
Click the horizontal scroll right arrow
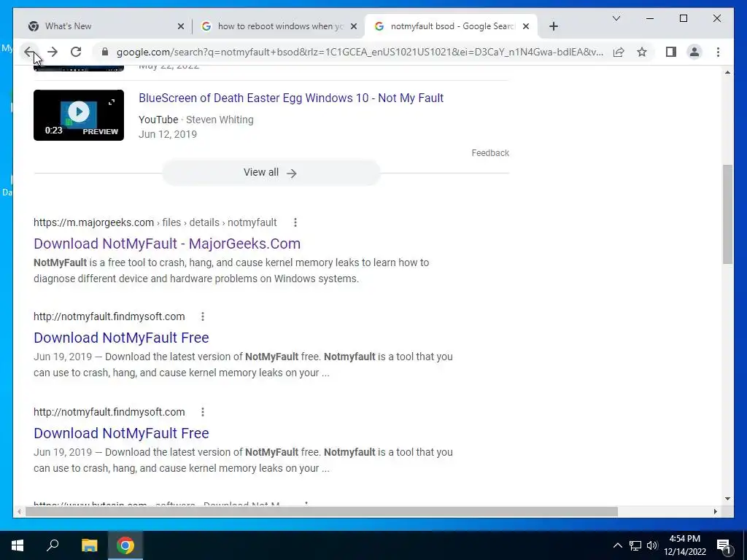click(x=716, y=511)
